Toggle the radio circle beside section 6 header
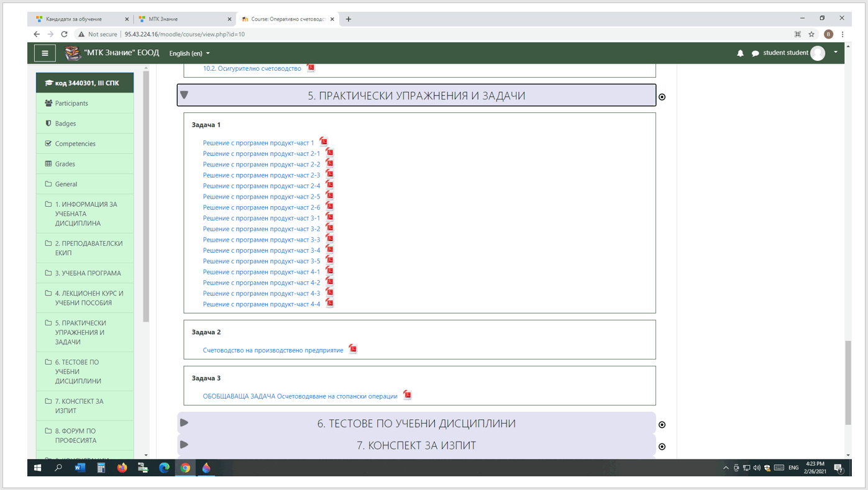Viewport: 868px width, 490px height. tap(662, 425)
